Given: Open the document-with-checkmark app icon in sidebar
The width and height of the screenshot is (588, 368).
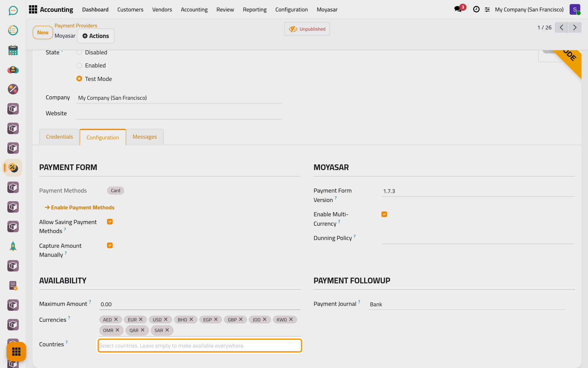Looking at the screenshot, I should [x=13, y=286].
